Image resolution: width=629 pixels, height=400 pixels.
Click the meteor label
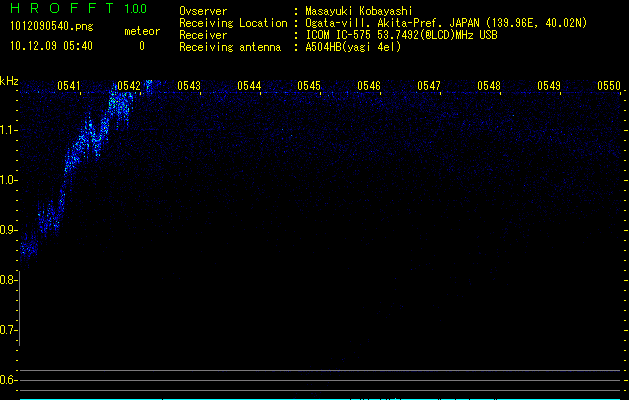pyautogui.click(x=142, y=31)
